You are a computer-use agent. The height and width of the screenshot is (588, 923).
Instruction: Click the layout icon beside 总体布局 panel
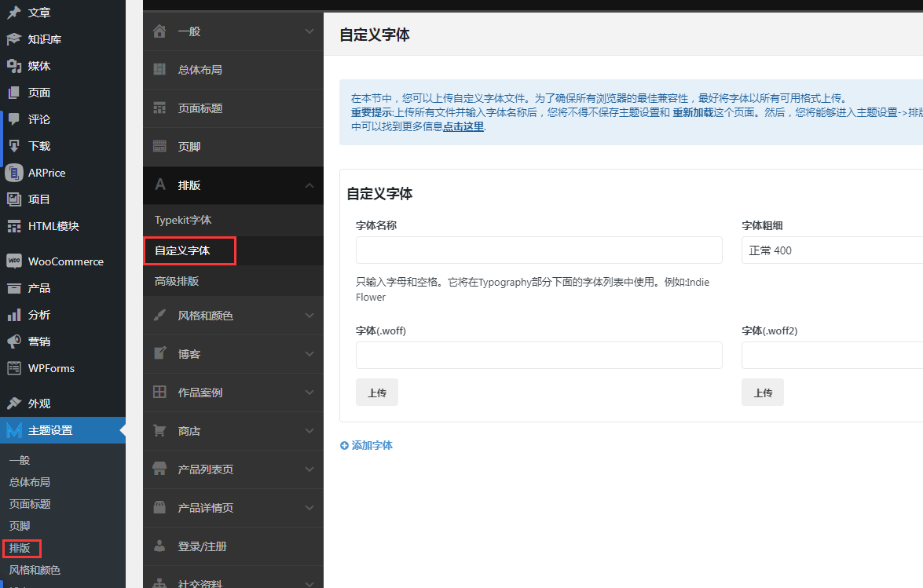pos(159,69)
